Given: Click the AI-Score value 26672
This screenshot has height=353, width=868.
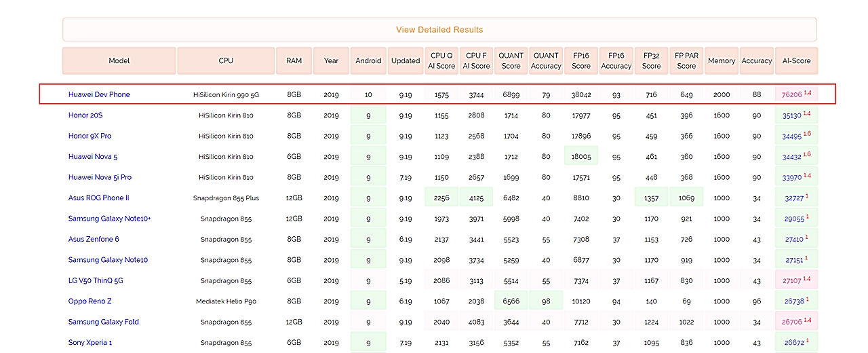Looking at the screenshot, I should pyautogui.click(x=794, y=343).
